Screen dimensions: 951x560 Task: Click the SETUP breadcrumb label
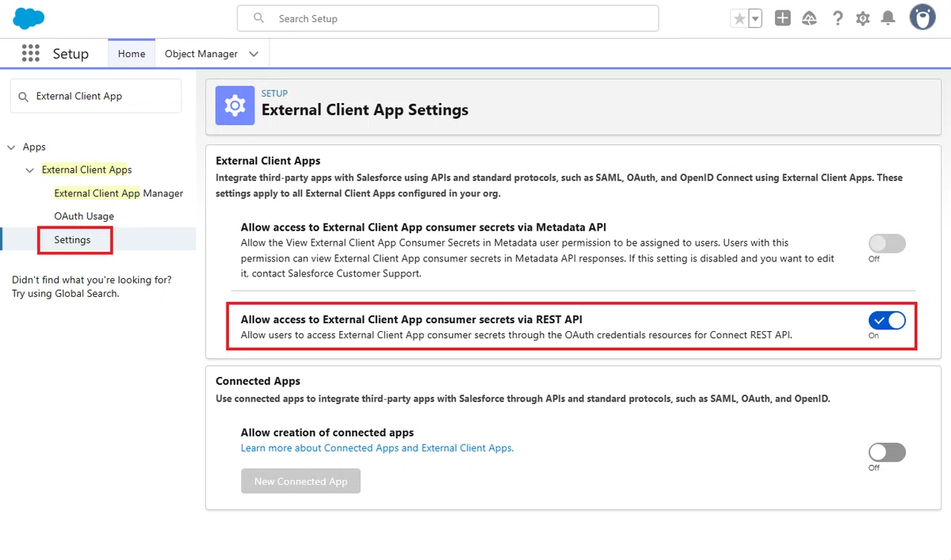[274, 93]
